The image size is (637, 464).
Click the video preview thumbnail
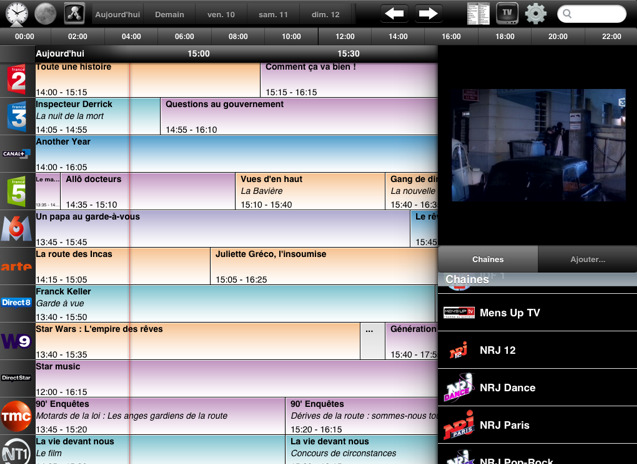coord(539,145)
